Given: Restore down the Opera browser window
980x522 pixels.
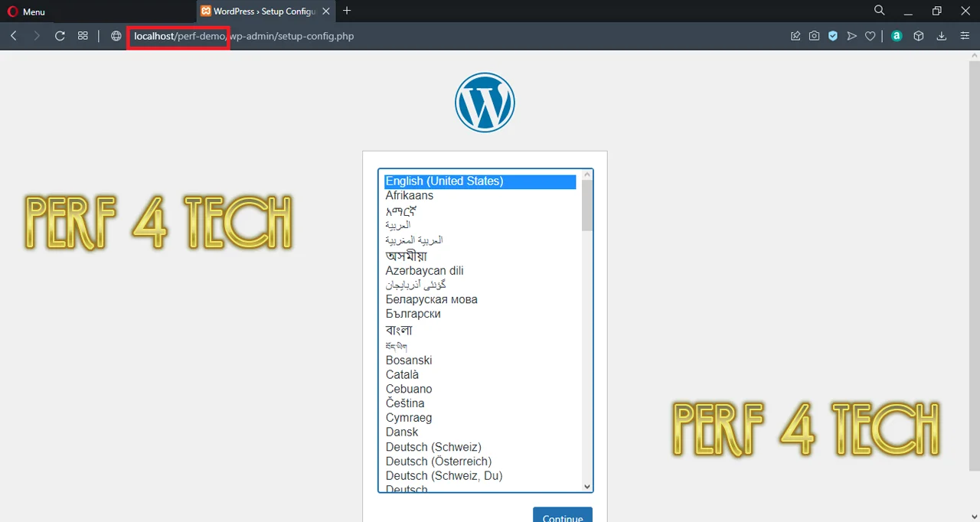Looking at the screenshot, I should [937, 11].
